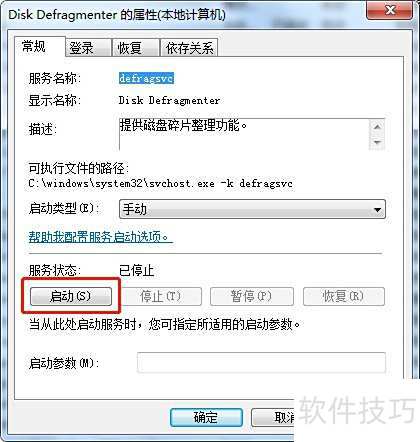This screenshot has width=420, height=442.
Task: Click the grayed 恢复(R) service button
Action: [344, 296]
